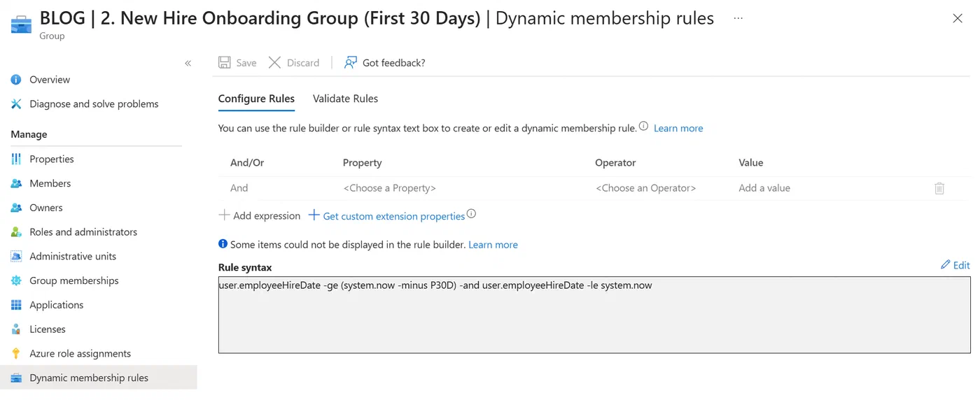Click the Members people icon
Screen dimensions: 980x400
[x=16, y=184]
